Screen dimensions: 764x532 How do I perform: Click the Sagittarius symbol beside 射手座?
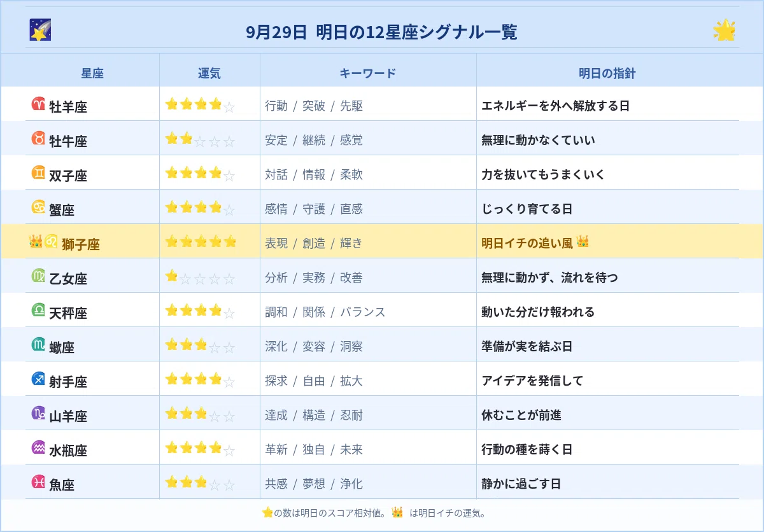tap(39, 379)
